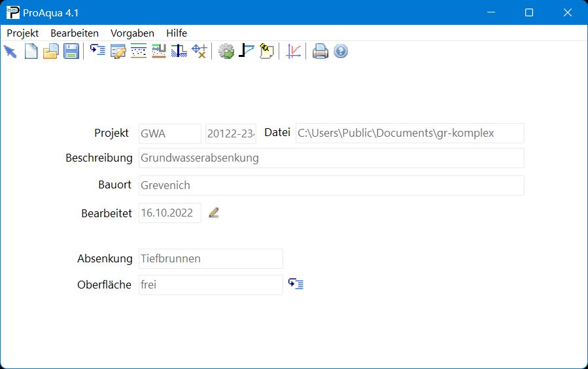Viewport: 588px width, 369px height.
Task: Open the Vorgaben menu
Action: click(132, 33)
